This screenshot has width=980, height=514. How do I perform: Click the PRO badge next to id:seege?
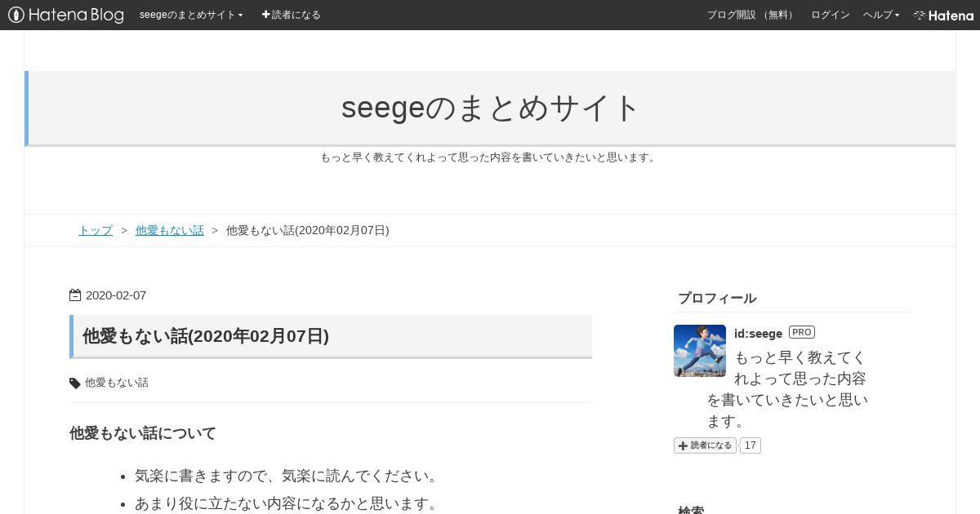pos(802,332)
